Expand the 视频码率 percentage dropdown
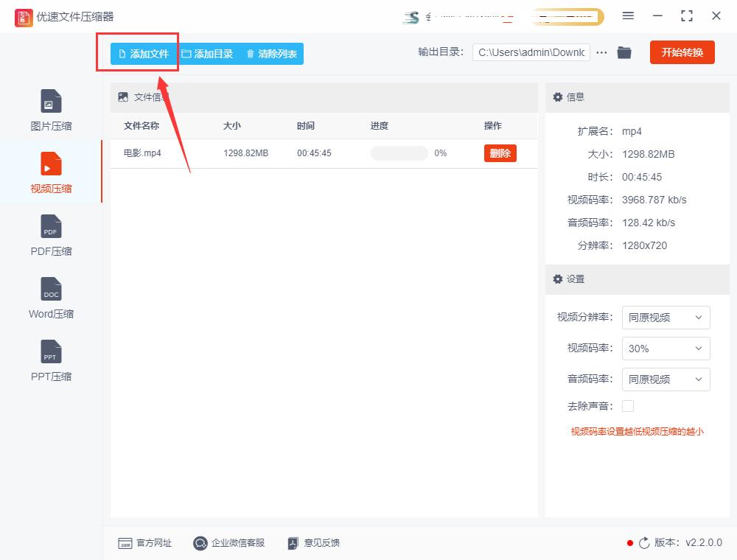 (x=666, y=349)
